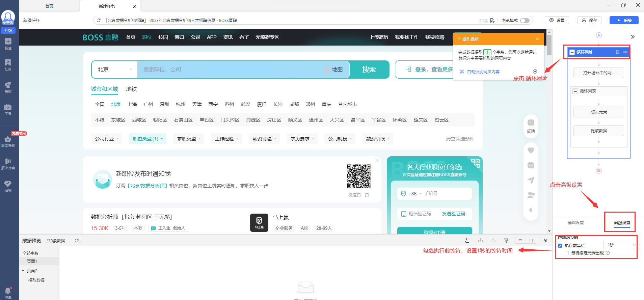Open the 学历要求 filter dropdown
The image size is (644, 300).
[x=302, y=139]
